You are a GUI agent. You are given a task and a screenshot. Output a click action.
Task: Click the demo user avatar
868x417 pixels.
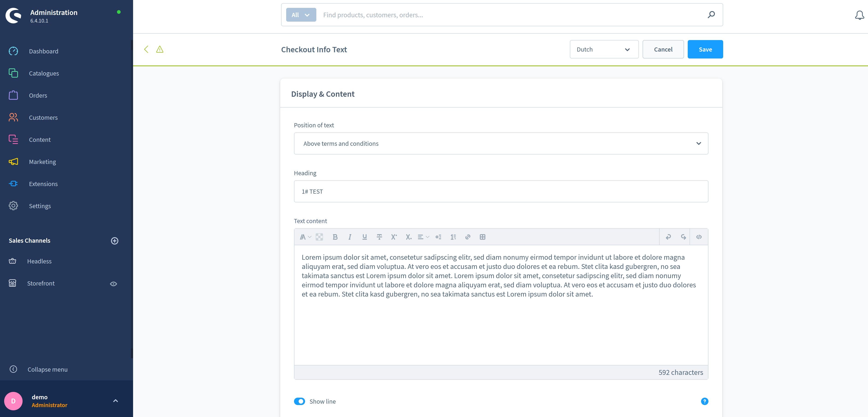[13, 401]
